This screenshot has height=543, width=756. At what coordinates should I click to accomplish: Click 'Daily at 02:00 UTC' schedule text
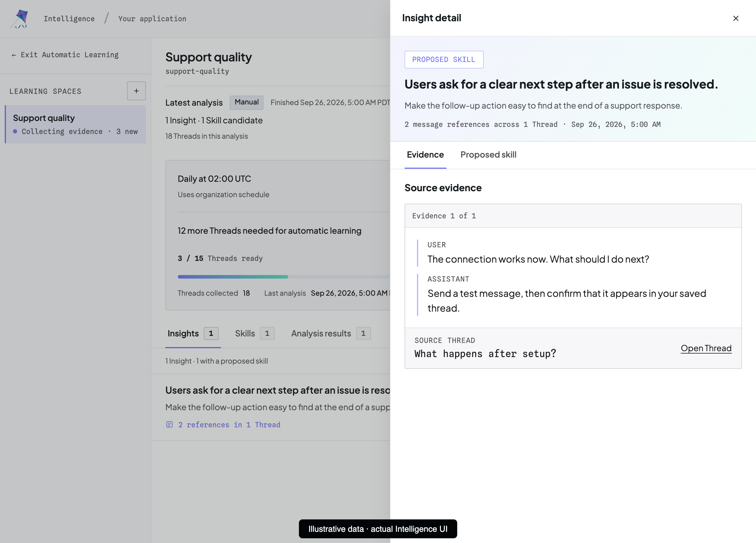[x=214, y=179]
